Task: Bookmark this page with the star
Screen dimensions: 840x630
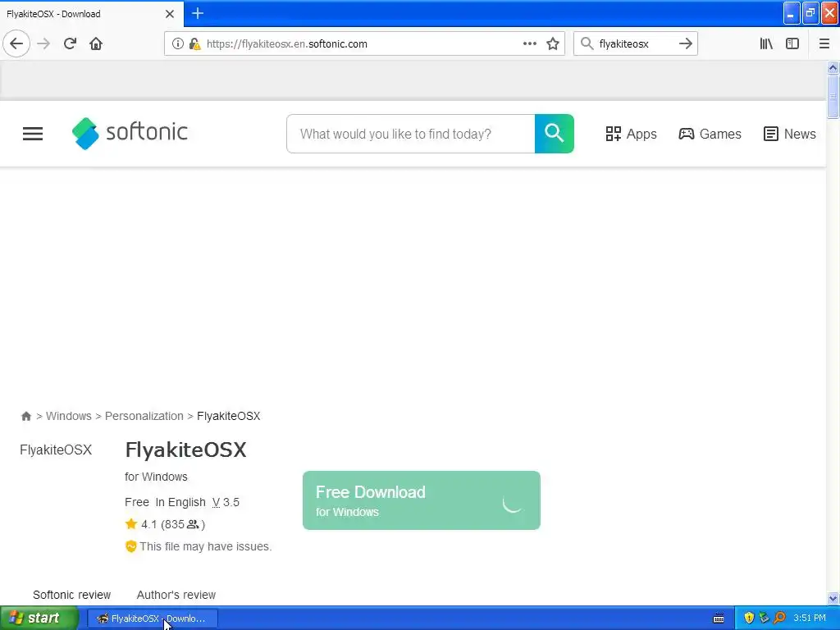Action: 553,44
